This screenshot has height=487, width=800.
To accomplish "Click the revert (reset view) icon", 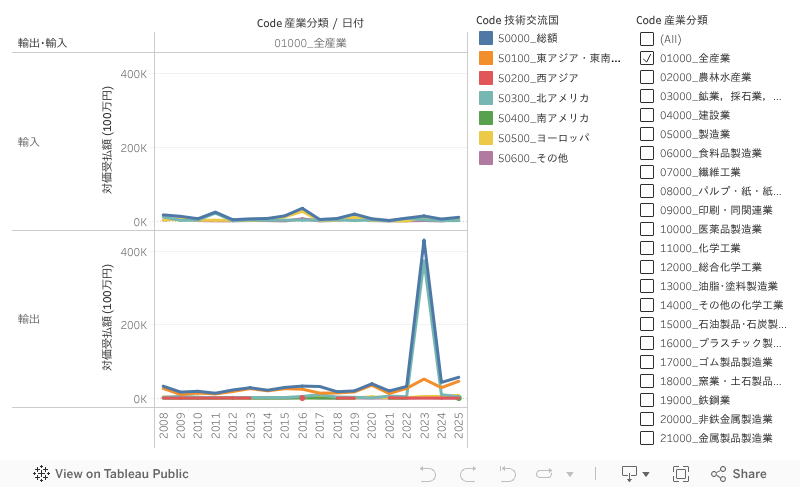I will 507,473.
